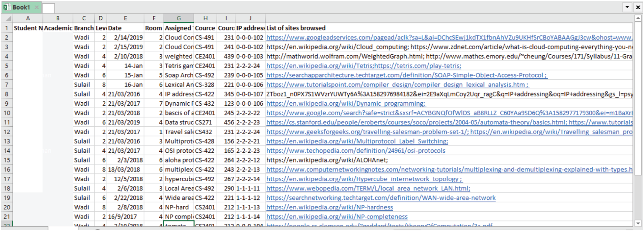Screen dimensions: 644x231
Task: Select column G header
Action: 178,18
